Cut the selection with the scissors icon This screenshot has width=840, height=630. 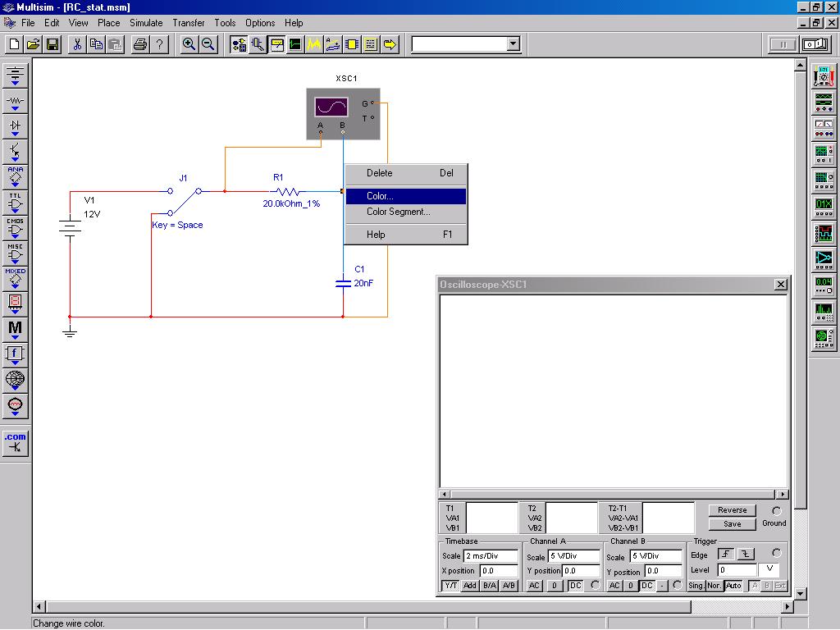[77, 44]
